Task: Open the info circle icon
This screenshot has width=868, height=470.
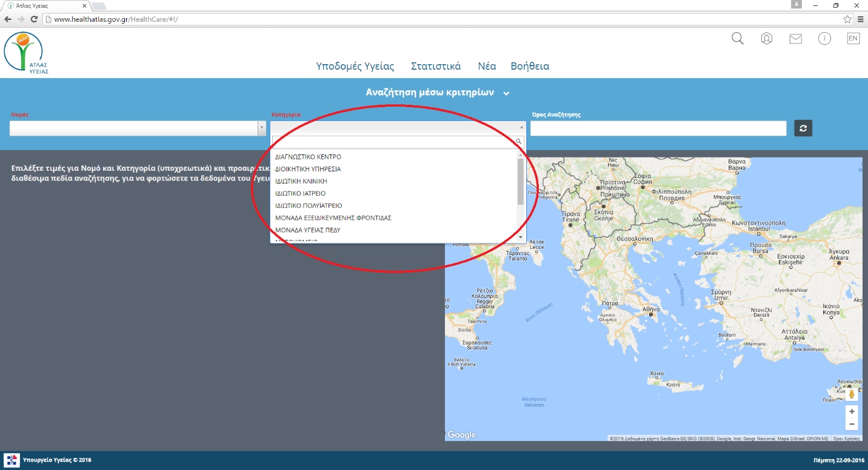Action: (x=824, y=39)
